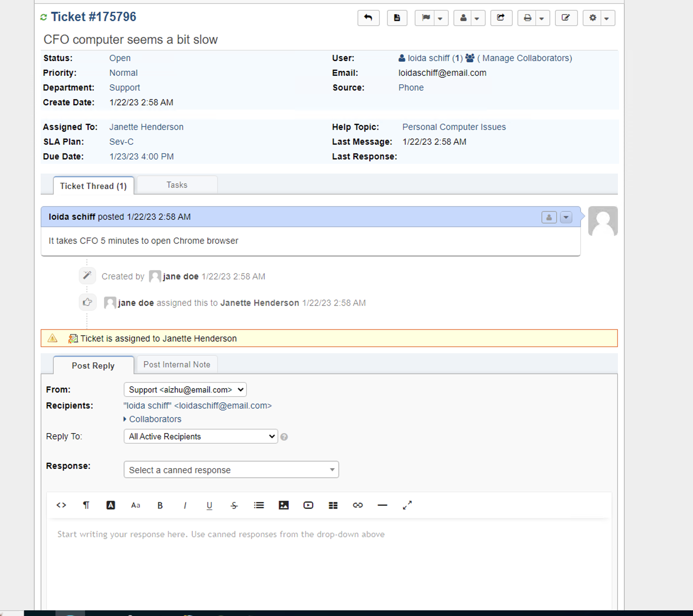Open the Manage Collaborators link
Viewport: 693px width, 616px height.
point(526,58)
